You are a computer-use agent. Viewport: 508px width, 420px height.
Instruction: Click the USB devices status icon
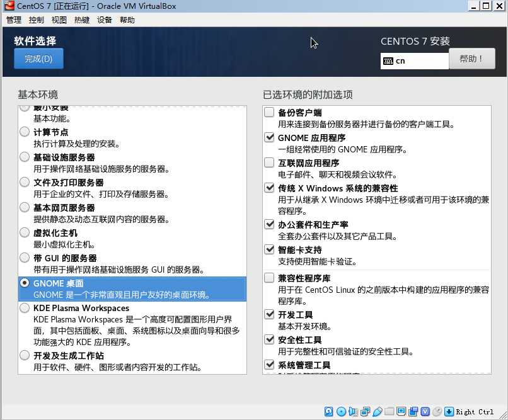point(378,411)
